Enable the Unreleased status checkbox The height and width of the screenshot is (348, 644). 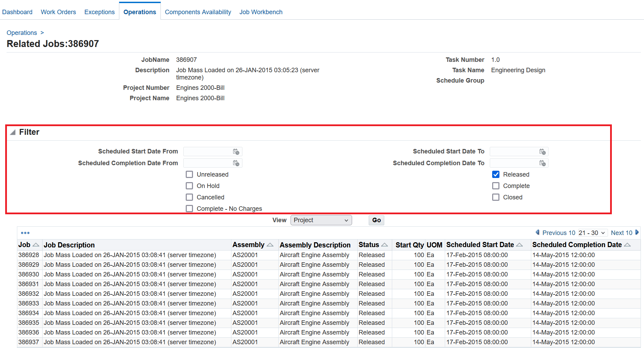189,174
